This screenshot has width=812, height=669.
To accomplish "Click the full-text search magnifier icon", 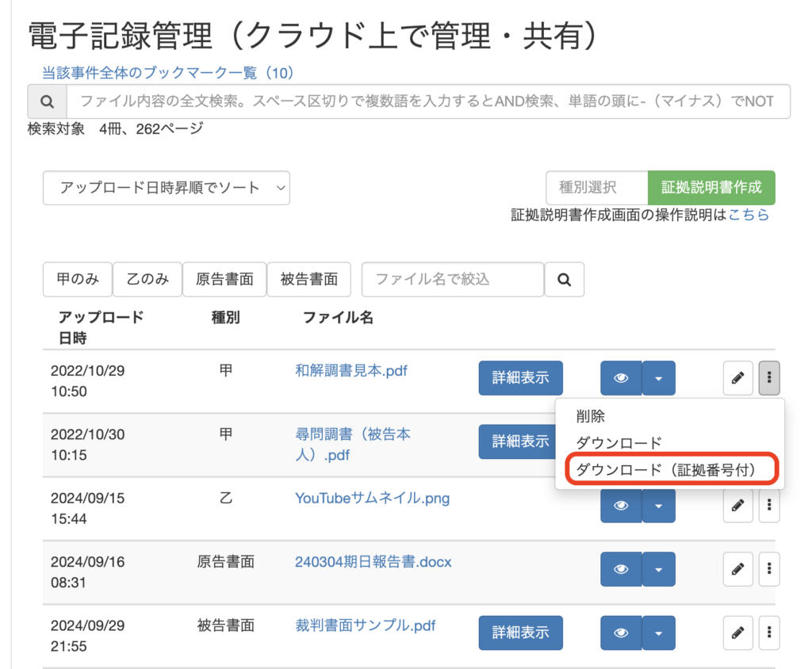I will [x=47, y=101].
